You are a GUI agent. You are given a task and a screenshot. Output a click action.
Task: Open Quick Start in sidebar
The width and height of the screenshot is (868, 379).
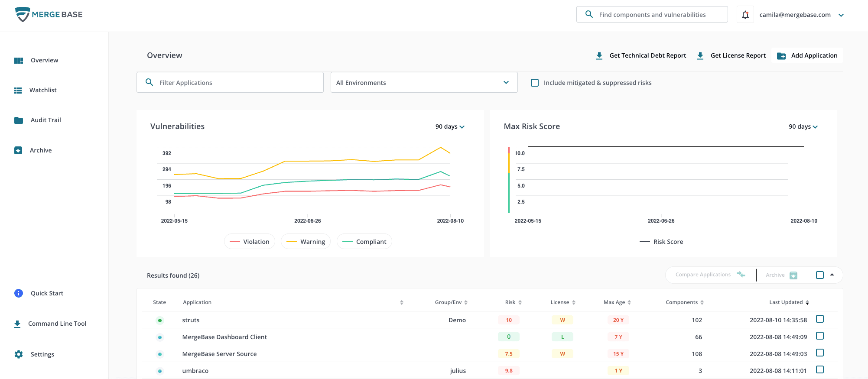pos(47,293)
